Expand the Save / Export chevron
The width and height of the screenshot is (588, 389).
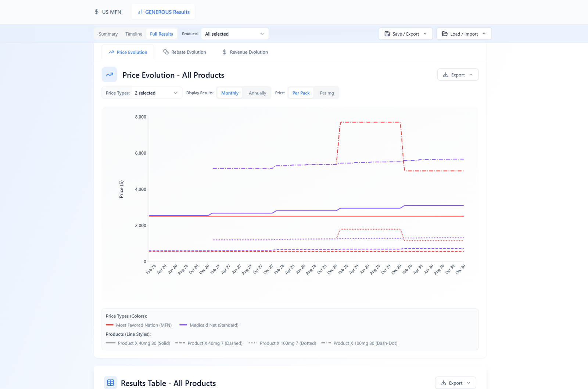pyautogui.click(x=425, y=34)
